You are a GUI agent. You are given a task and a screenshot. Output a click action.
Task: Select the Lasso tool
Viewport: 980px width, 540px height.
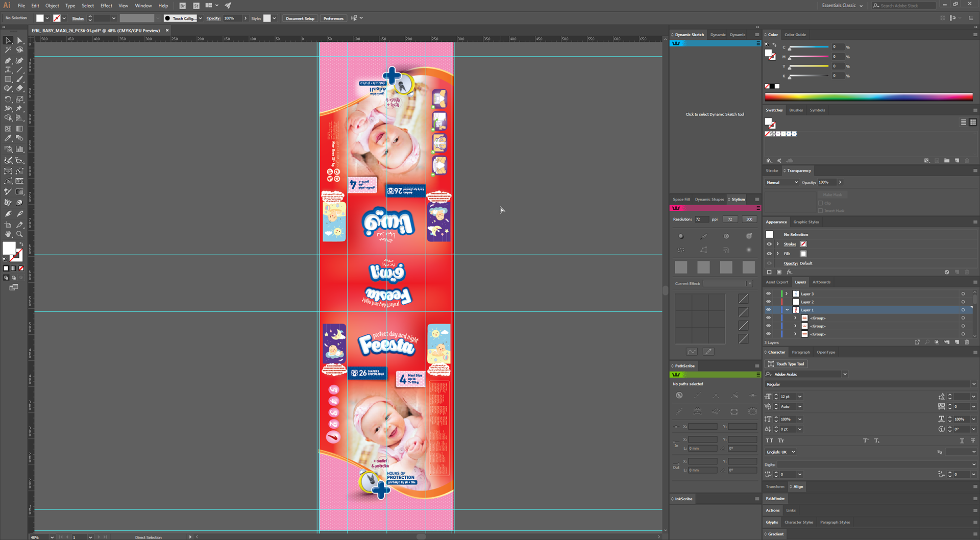[20, 50]
